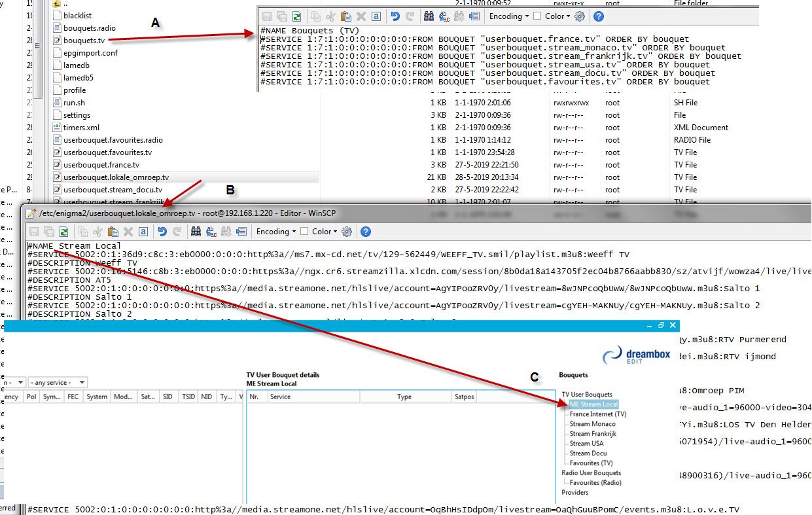
Task: Open the '- any service -' dropdown
Action: tap(58, 382)
